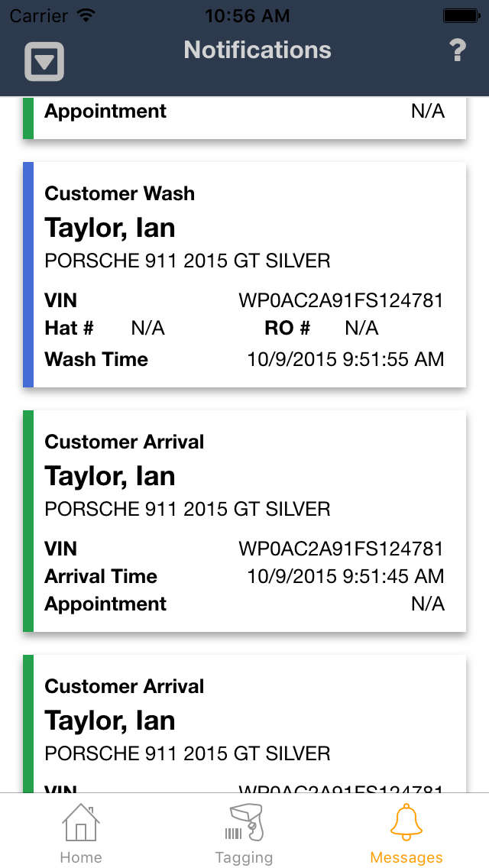
Task: Tap Customer Arrival title in the middle card
Action: coord(125,442)
